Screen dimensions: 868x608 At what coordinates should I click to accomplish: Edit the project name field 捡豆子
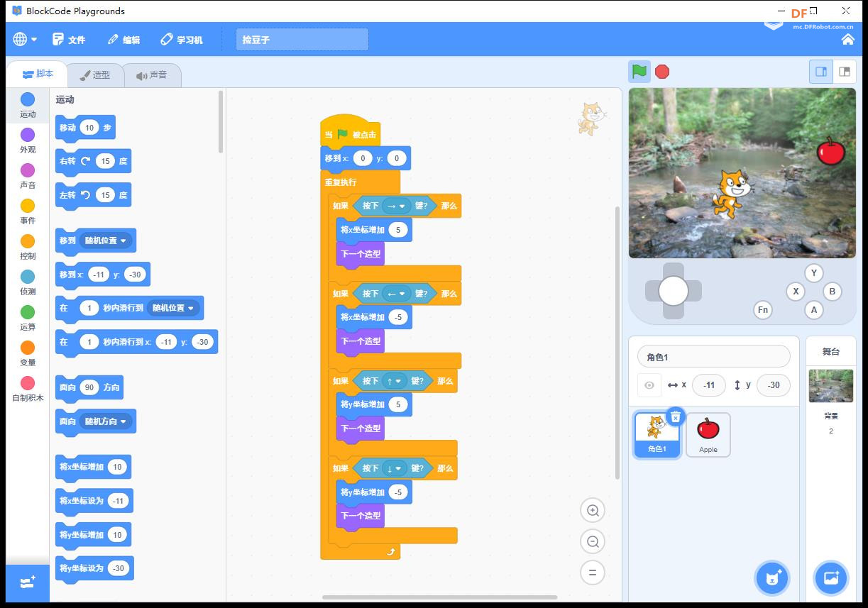pyautogui.click(x=302, y=40)
